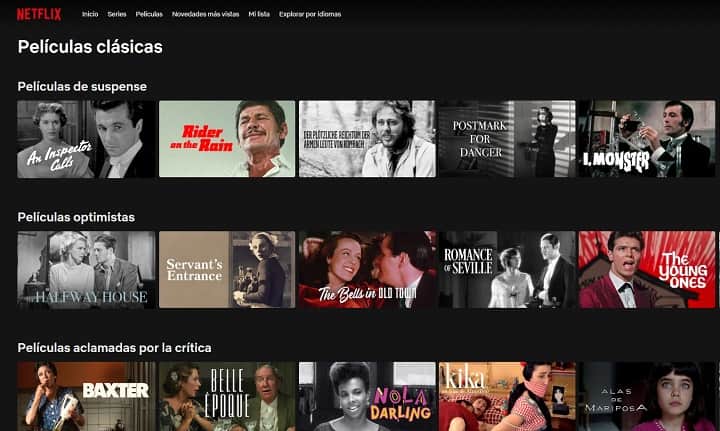Click the Películas de suspense row title
Viewport: 720px width, 431px height.
pos(82,86)
